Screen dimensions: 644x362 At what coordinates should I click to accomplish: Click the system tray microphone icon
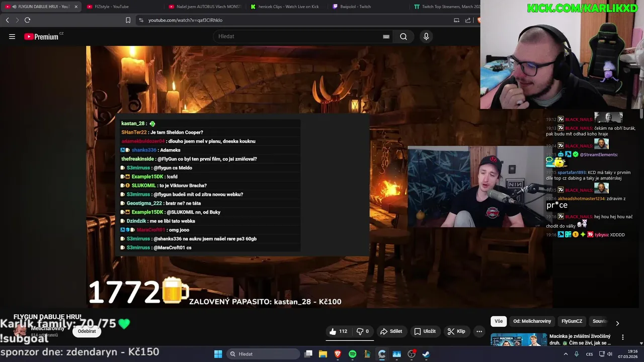pyautogui.click(x=577, y=354)
